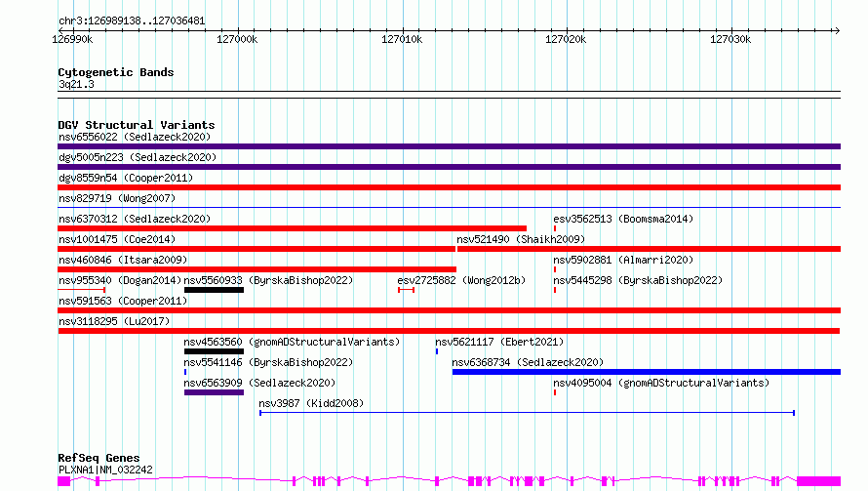
Task: Click the small red interval under esv2725882
Action: [407, 290]
